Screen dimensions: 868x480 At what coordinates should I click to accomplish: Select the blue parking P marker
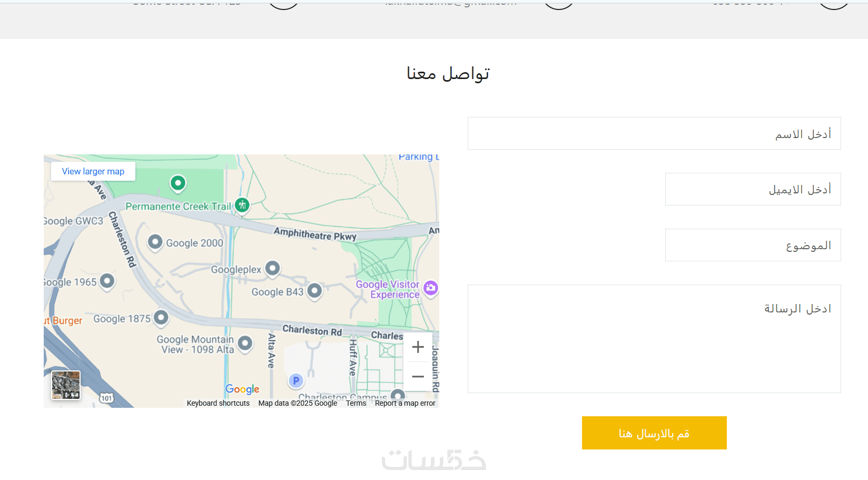click(x=296, y=380)
